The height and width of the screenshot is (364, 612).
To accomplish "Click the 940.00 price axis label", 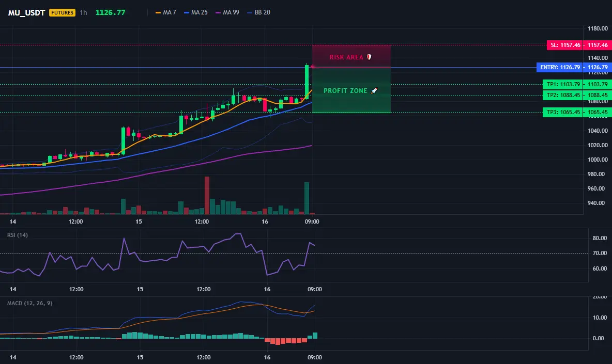I will coord(598,203).
